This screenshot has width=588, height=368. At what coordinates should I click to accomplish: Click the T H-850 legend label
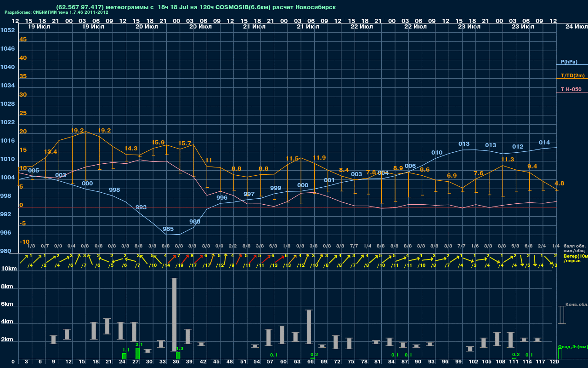click(x=571, y=89)
